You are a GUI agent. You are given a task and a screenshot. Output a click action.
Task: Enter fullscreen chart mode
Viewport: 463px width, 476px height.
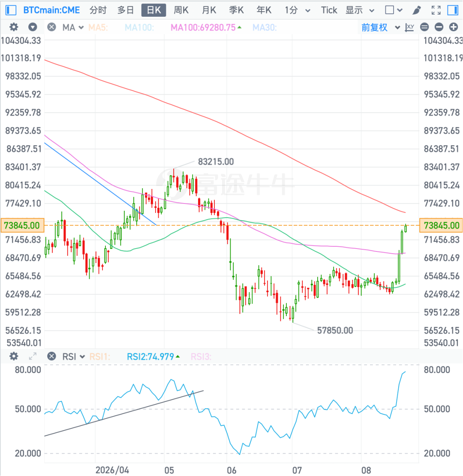pos(436,10)
